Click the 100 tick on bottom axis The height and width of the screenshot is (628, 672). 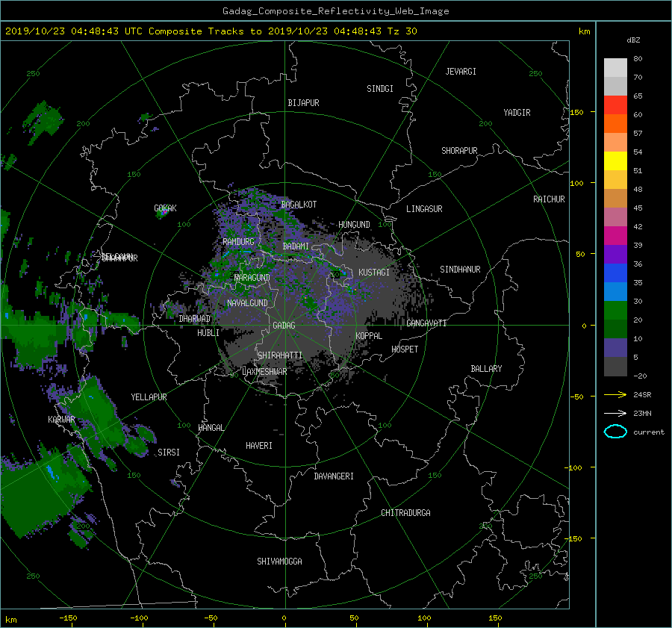click(424, 618)
